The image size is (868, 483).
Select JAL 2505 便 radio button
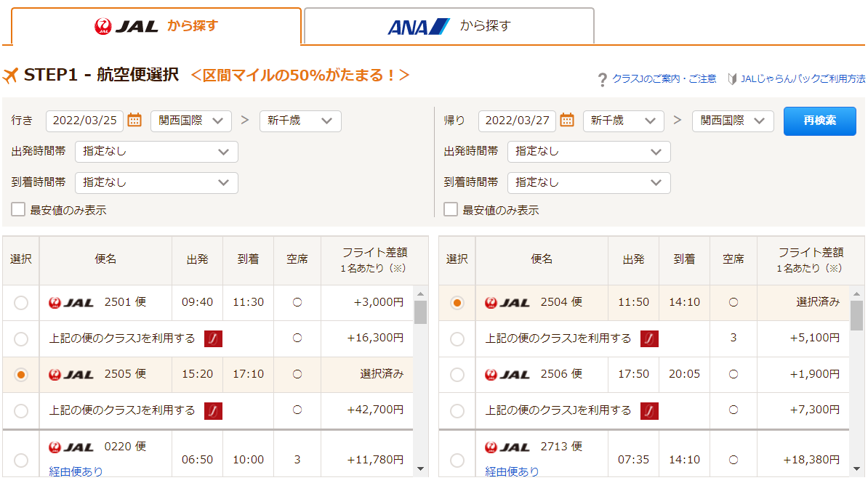point(21,375)
